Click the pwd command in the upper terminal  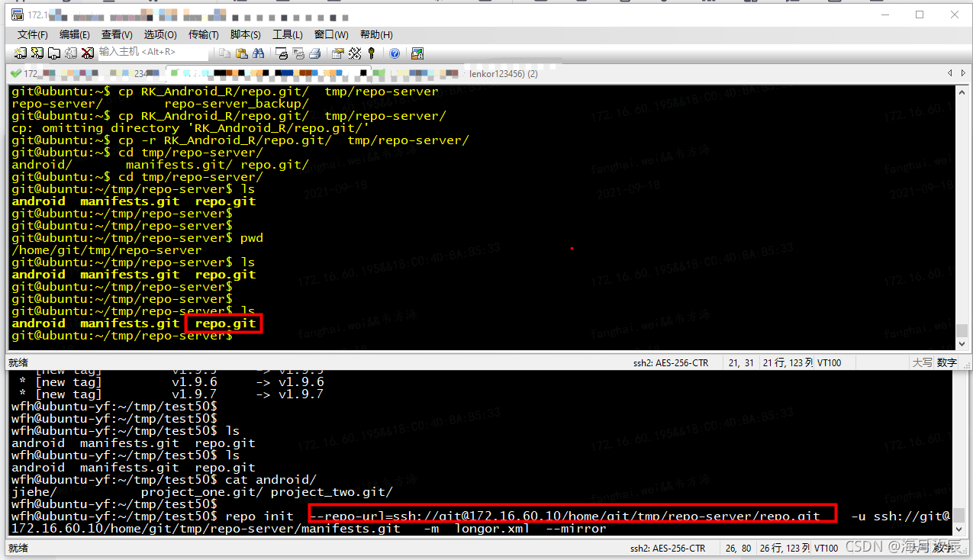pos(252,238)
